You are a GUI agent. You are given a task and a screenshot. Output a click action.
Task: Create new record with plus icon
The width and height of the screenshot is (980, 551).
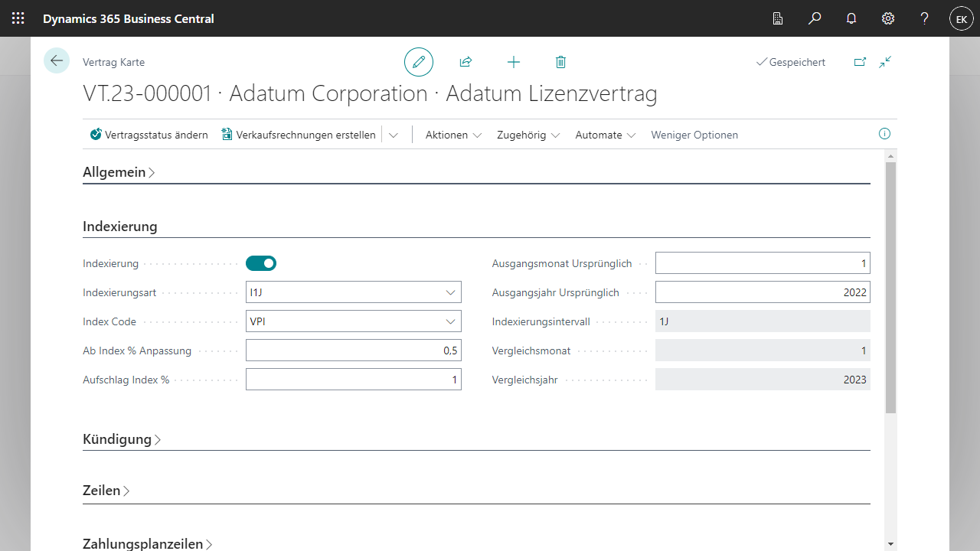(x=514, y=62)
